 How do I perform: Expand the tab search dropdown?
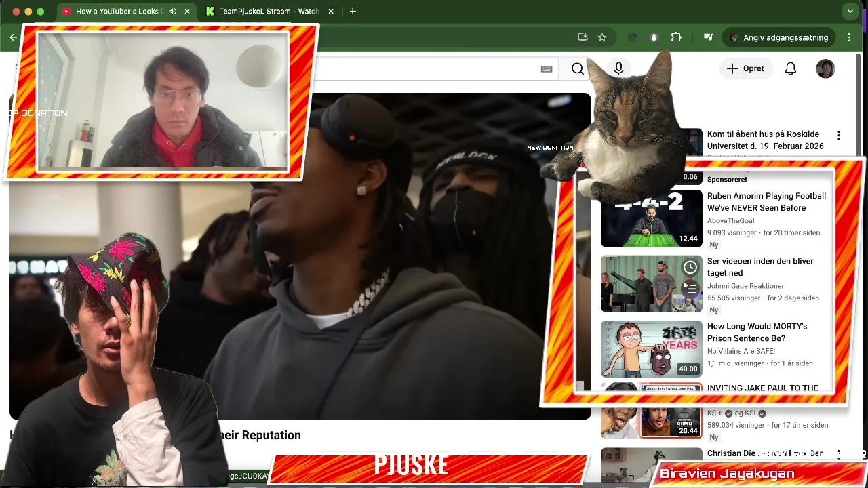tap(850, 12)
